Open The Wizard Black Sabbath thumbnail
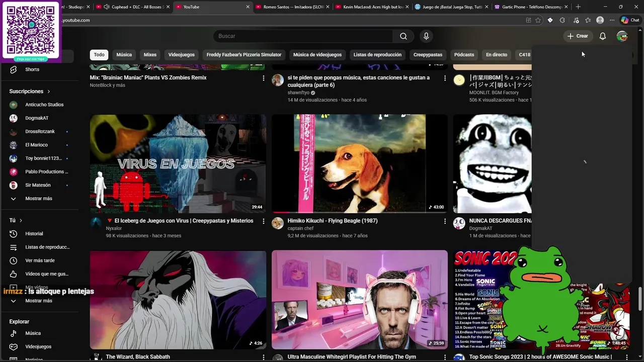Image resolution: width=644 pixels, height=362 pixels. [x=178, y=300]
